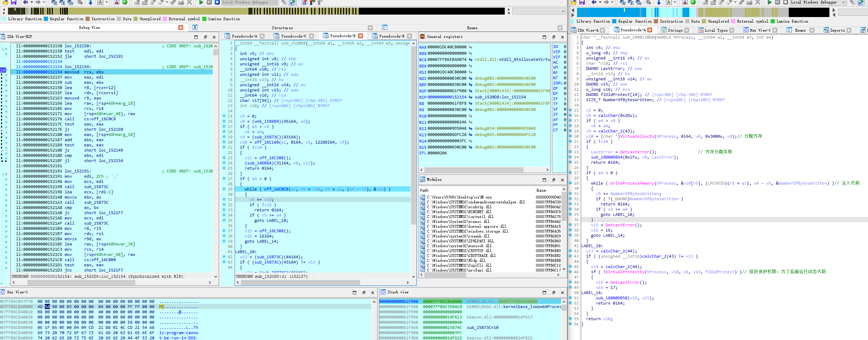Viewport: 868px width, 340px height.
Task: Click the red warning triangle icon in the left toolbar
Action: (x=117, y=2)
